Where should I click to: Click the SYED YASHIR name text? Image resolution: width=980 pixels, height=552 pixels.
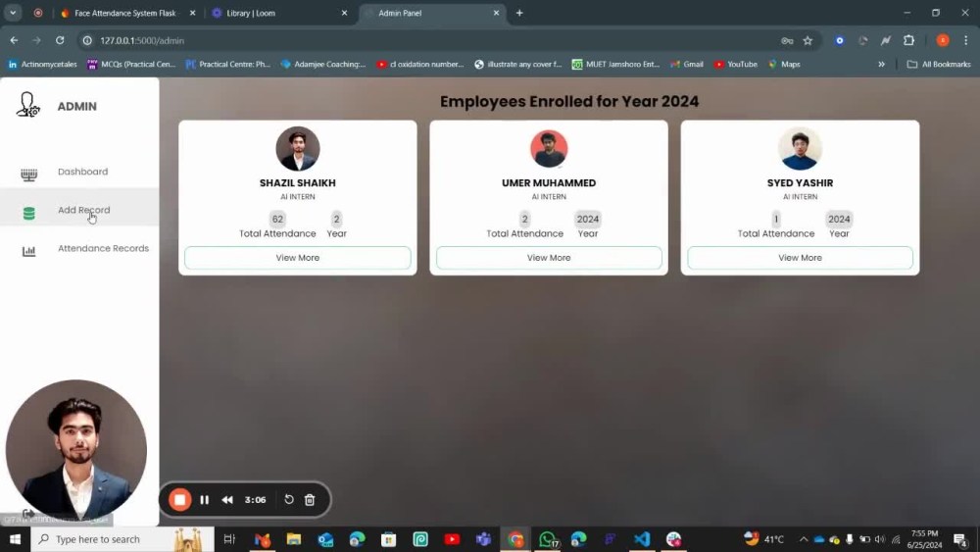(800, 183)
